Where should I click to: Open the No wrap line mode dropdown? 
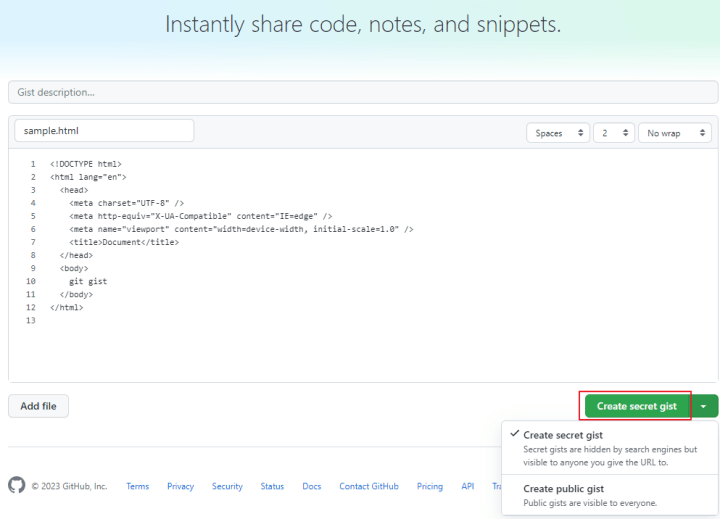coord(675,133)
